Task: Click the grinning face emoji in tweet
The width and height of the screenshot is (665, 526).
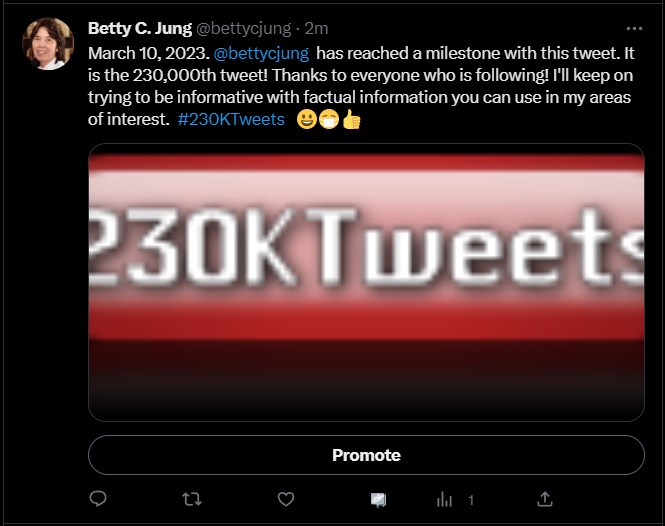Action: pyautogui.click(x=307, y=120)
